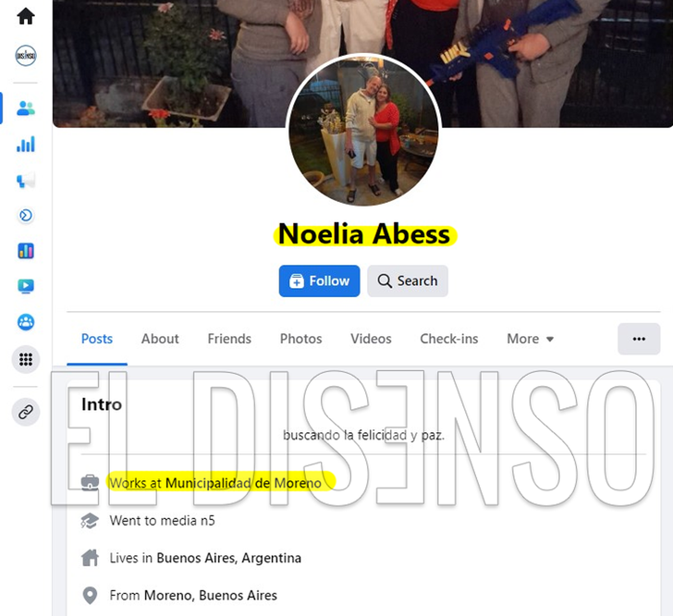The height and width of the screenshot is (616, 673).
Task: Open the megaphone Ad Center icon
Action: coord(26,180)
